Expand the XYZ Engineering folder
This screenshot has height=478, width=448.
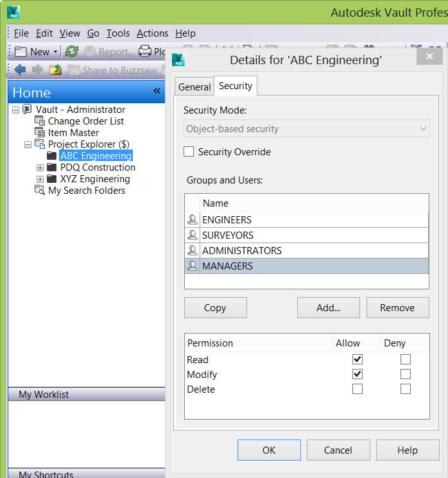(x=40, y=179)
